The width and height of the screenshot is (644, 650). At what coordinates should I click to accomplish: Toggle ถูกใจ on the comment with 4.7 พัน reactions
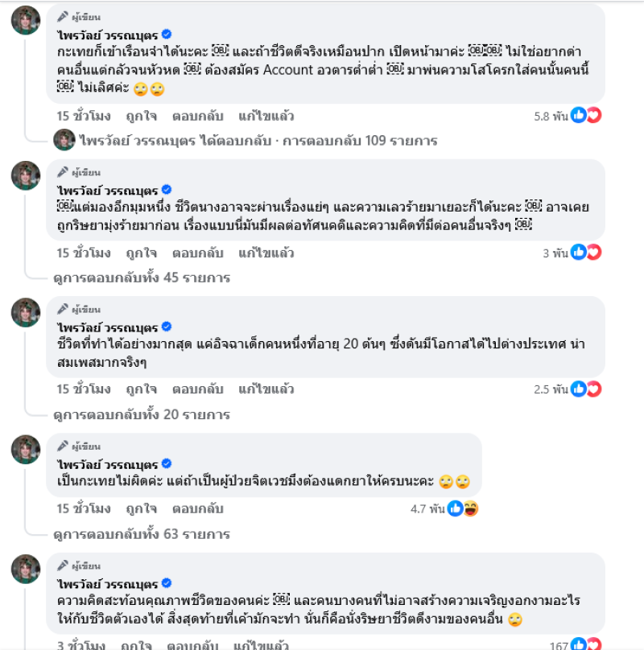(x=141, y=508)
